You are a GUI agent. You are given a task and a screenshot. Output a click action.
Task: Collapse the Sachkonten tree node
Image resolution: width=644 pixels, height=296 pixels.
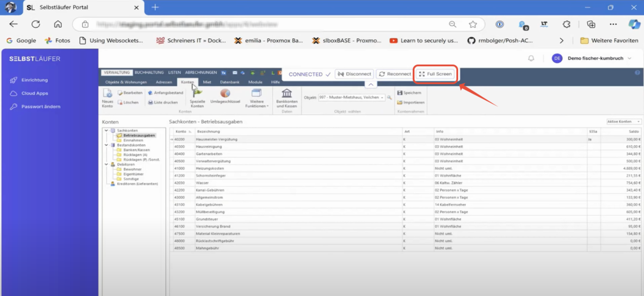106,130
